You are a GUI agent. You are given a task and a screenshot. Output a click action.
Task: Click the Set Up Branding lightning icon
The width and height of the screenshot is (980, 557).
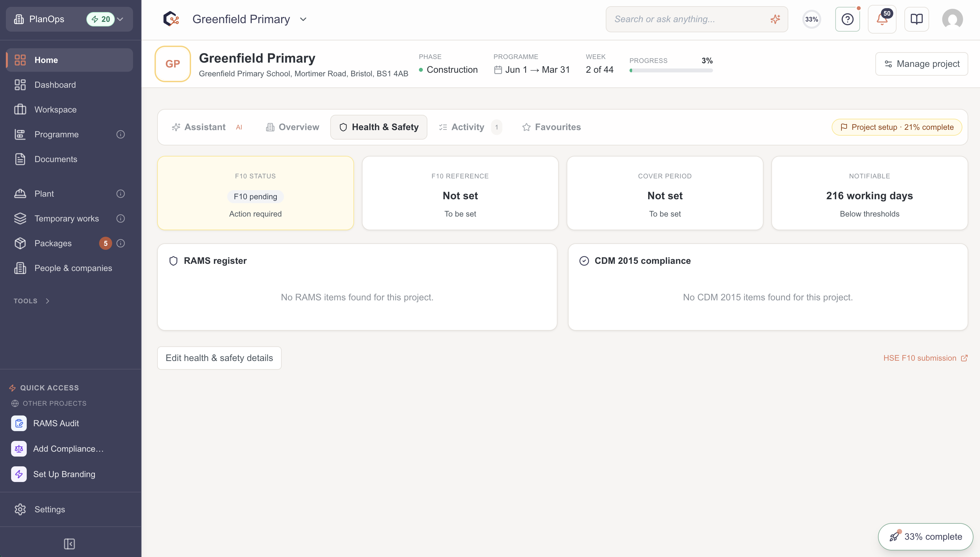coord(19,474)
